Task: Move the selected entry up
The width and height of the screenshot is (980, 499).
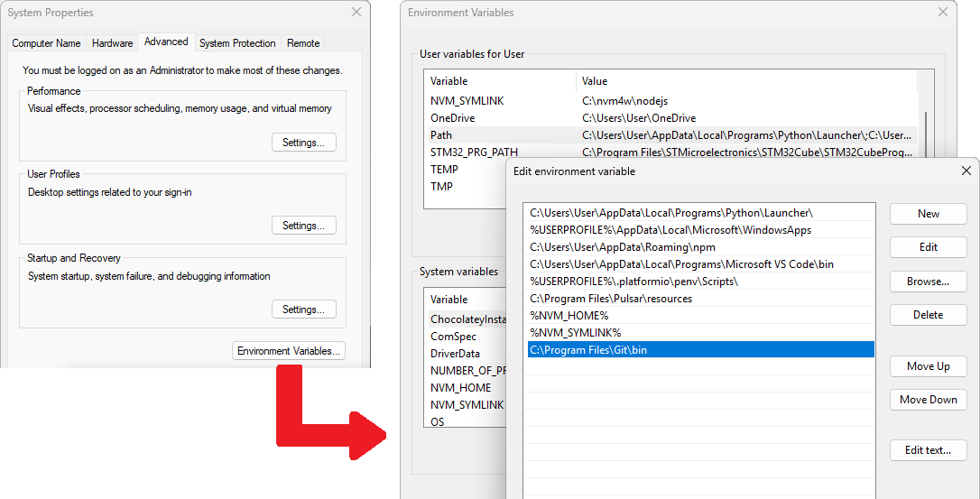Action: pyautogui.click(x=928, y=366)
